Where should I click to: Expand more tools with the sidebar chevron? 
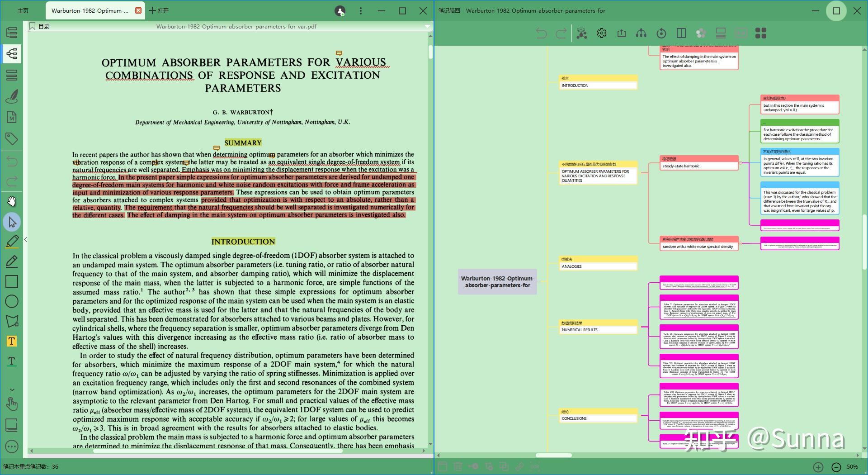12,390
